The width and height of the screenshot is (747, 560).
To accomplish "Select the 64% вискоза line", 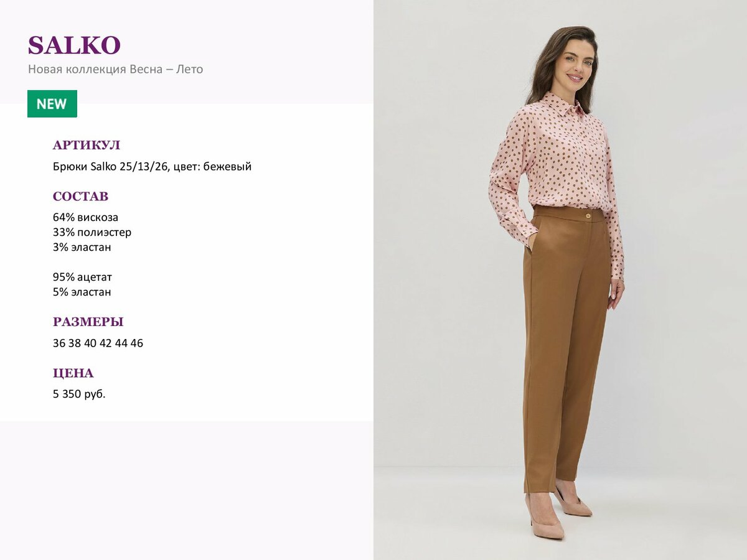I will point(85,218).
